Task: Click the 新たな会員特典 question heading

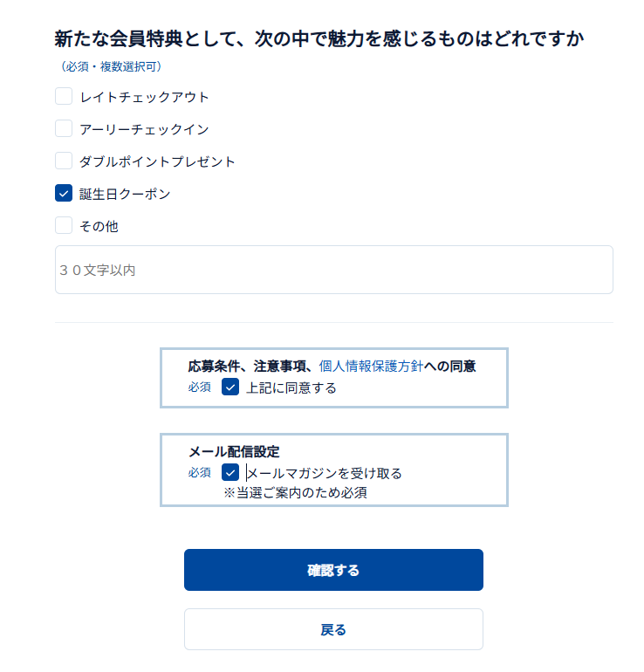Action: [319, 38]
